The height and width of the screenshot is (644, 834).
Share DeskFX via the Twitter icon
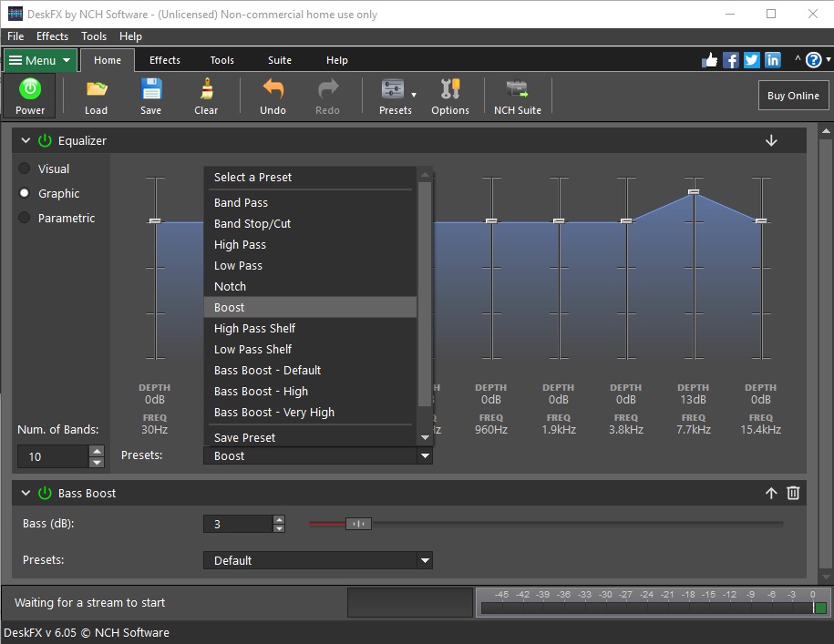point(751,59)
